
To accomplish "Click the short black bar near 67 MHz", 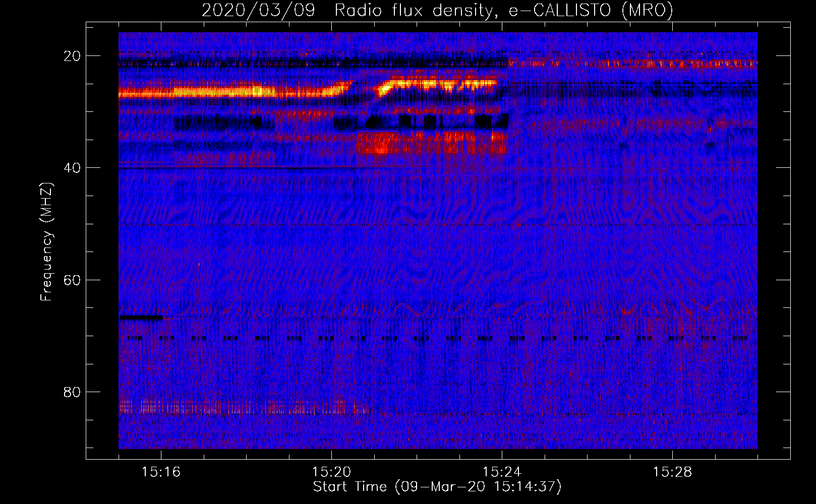I will (141, 318).
